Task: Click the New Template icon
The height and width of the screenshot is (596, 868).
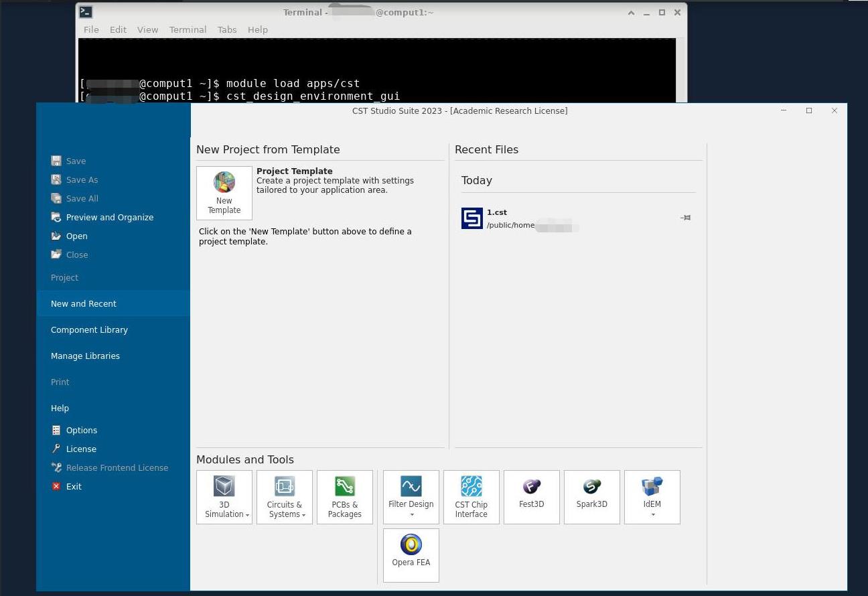Action: tap(224, 193)
